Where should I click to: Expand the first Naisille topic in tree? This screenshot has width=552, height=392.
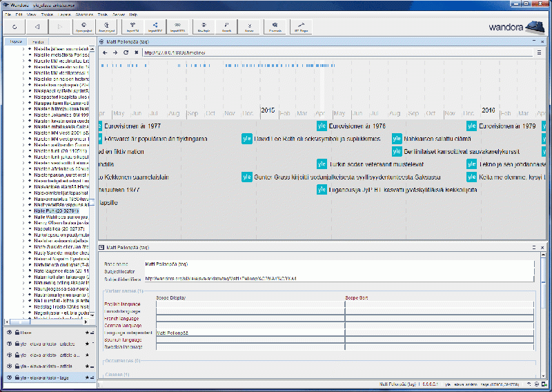click(23, 50)
